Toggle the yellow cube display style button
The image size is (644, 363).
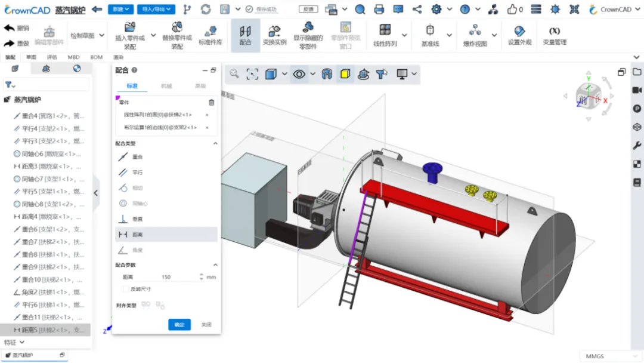(345, 74)
